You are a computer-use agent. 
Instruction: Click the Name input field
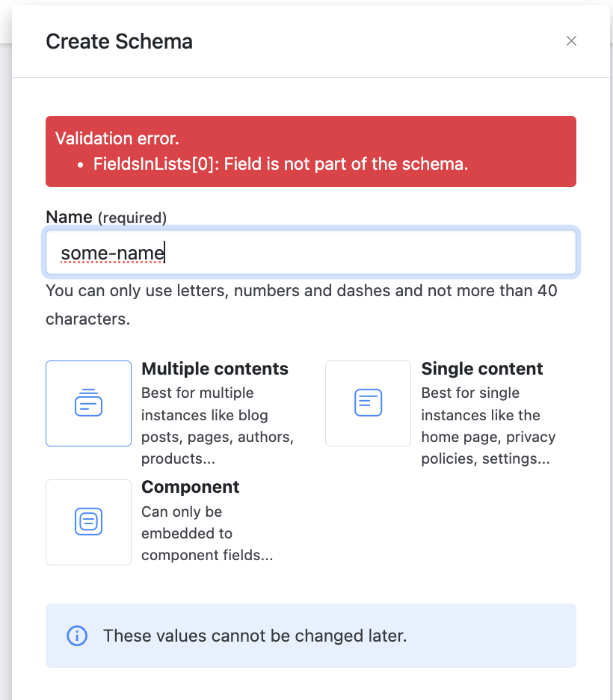coord(310,253)
